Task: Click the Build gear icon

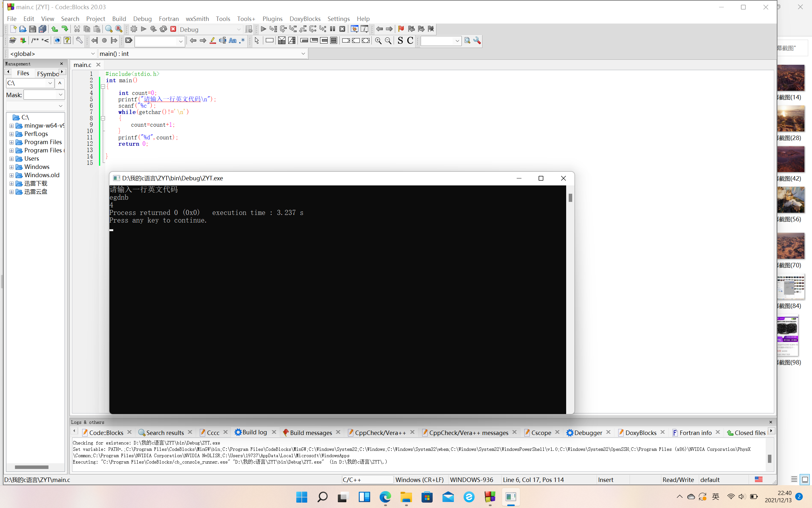Action: 134,29
